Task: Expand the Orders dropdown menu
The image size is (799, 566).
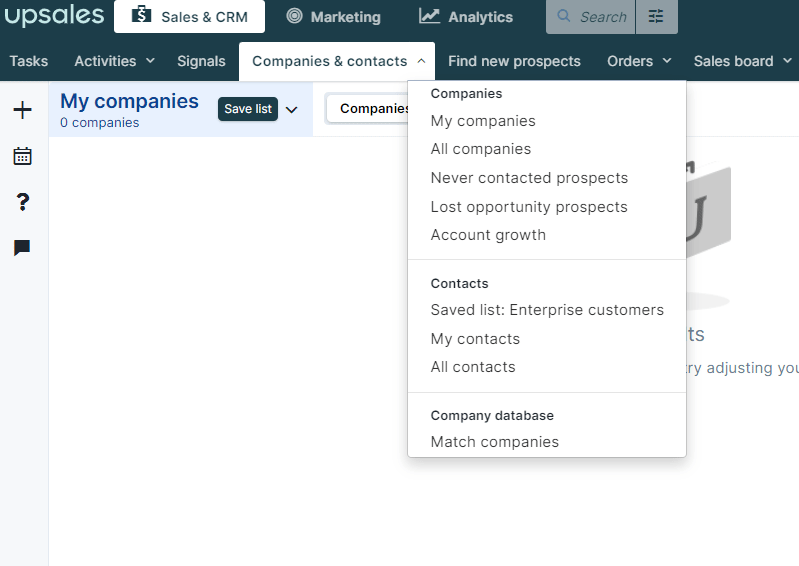Action: tap(639, 61)
